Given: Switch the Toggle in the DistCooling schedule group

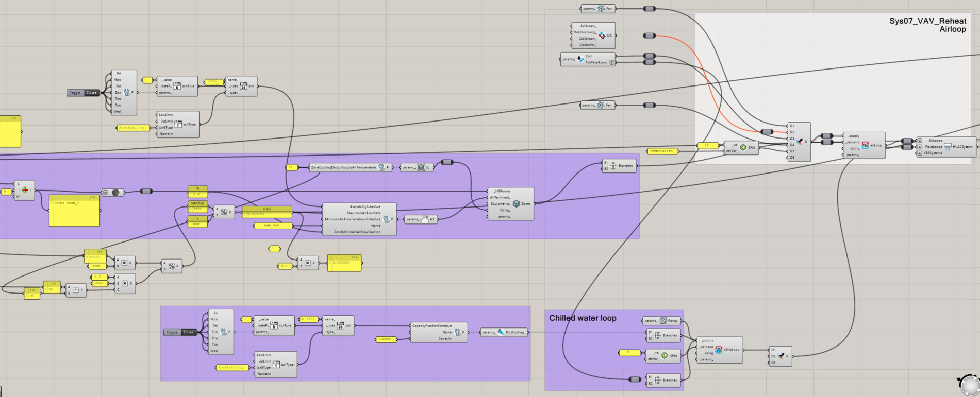Looking at the screenshot, I should [188, 332].
